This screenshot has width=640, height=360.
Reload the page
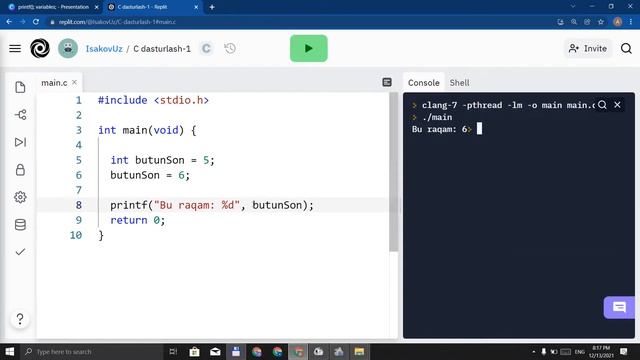click(x=36, y=22)
